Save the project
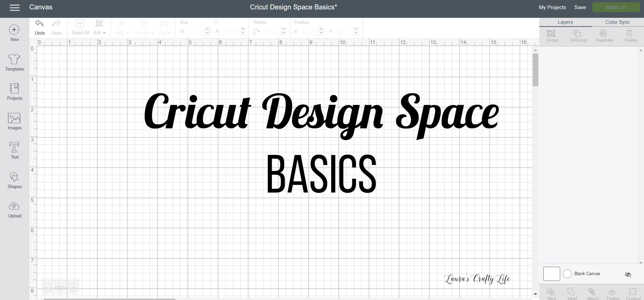Screen dimensions: 644x300 click(580, 7)
